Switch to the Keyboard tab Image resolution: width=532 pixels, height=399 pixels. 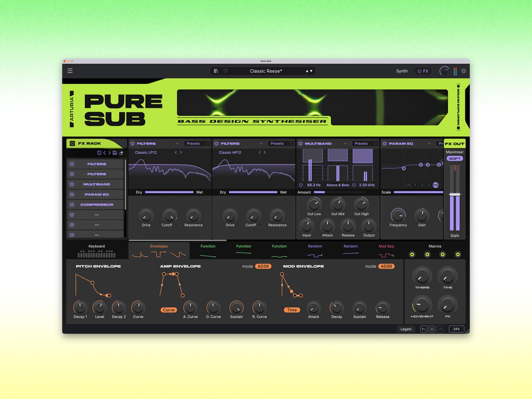97,251
